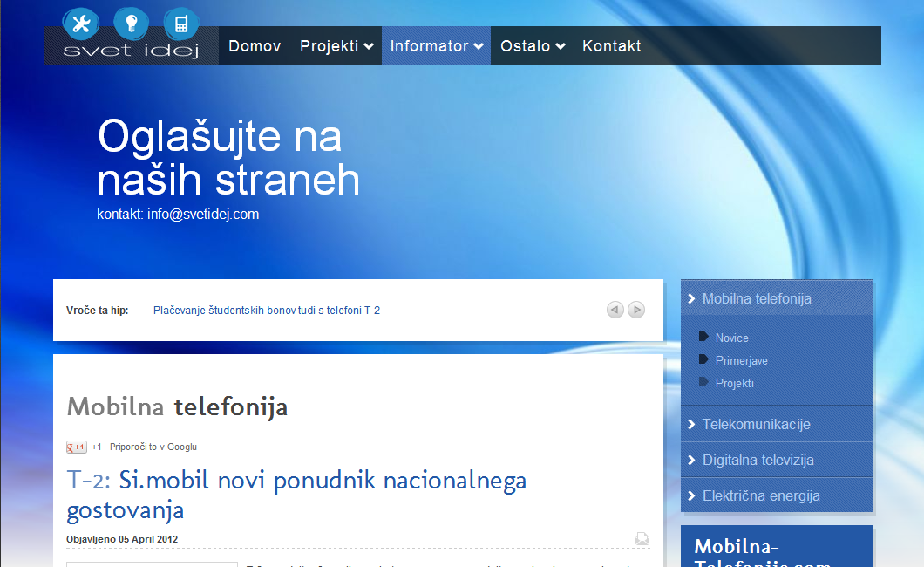The image size is (924, 567).
Task: Click the svet idej logo text
Action: pyautogui.click(x=131, y=51)
